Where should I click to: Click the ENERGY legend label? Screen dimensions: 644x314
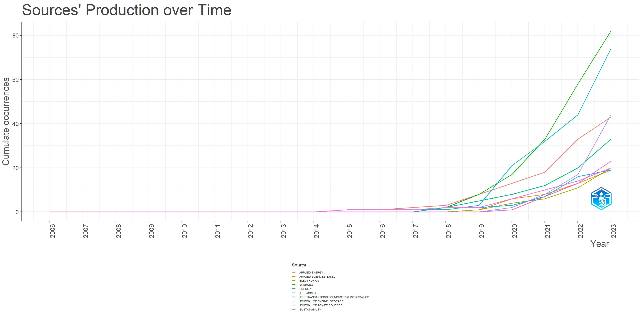(x=305, y=289)
